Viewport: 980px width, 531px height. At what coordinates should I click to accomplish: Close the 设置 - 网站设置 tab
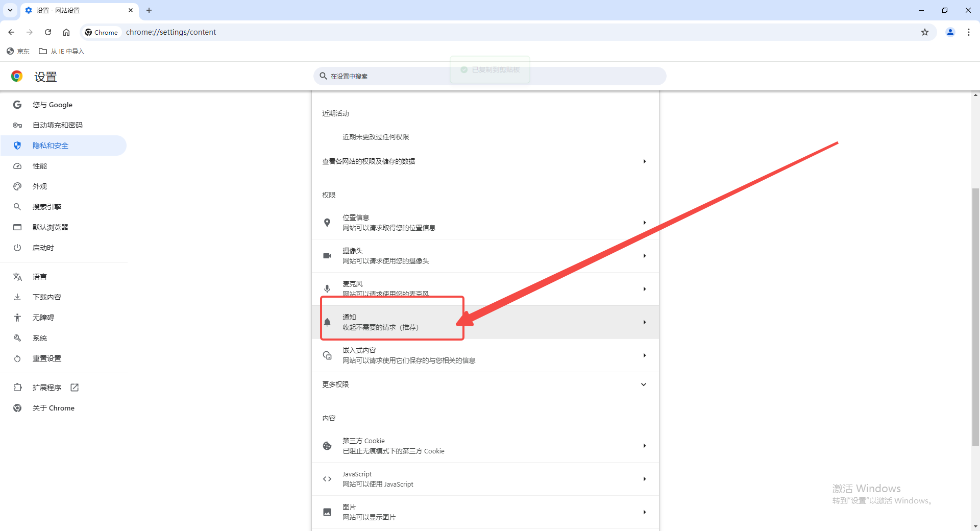[x=131, y=10]
